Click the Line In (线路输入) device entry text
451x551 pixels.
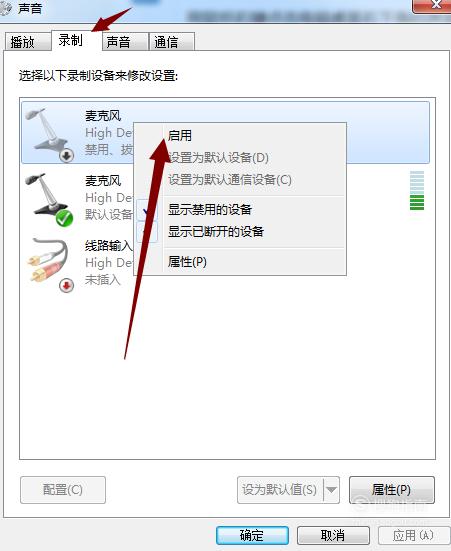[108, 246]
